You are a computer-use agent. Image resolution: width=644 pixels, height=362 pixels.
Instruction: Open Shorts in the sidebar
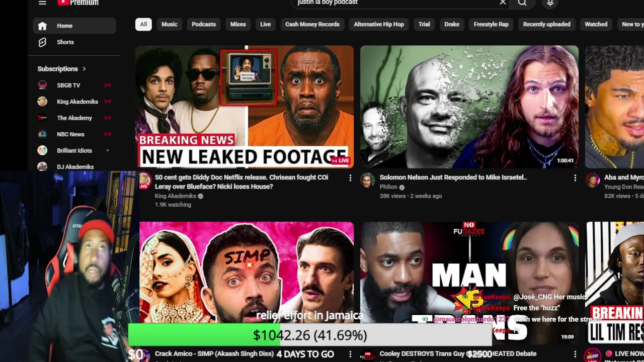74,42
